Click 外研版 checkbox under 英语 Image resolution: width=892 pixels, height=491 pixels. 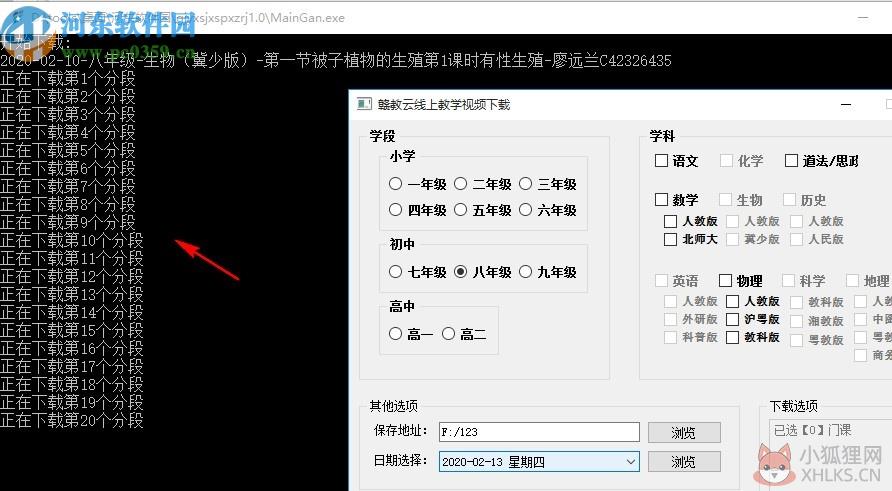coord(670,320)
